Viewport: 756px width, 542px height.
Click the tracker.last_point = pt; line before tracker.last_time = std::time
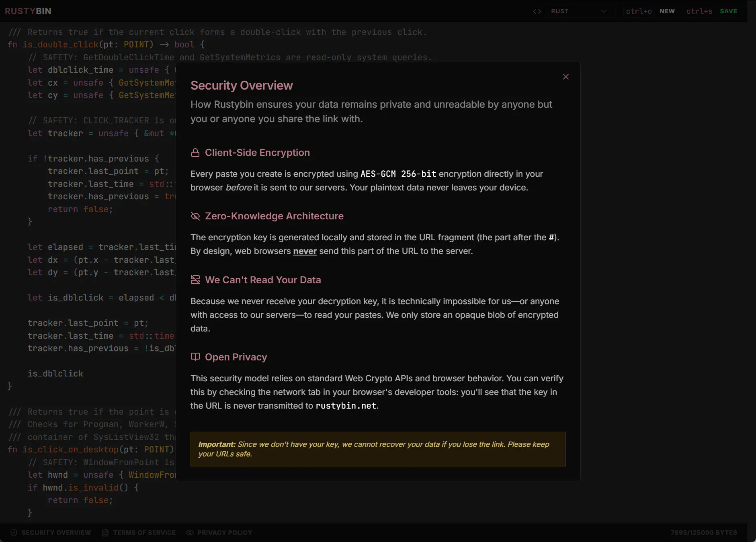tap(88, 323)
